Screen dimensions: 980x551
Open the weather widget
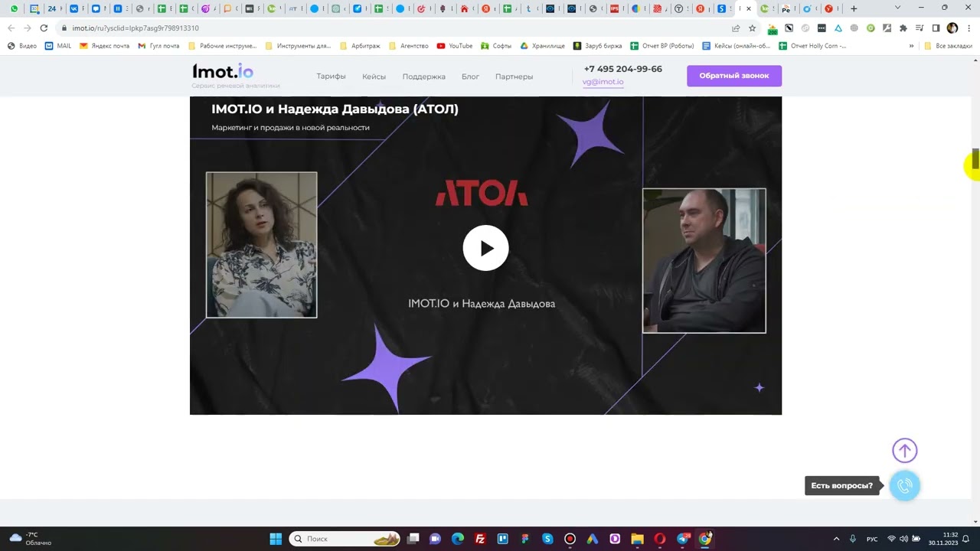point(31,539)
